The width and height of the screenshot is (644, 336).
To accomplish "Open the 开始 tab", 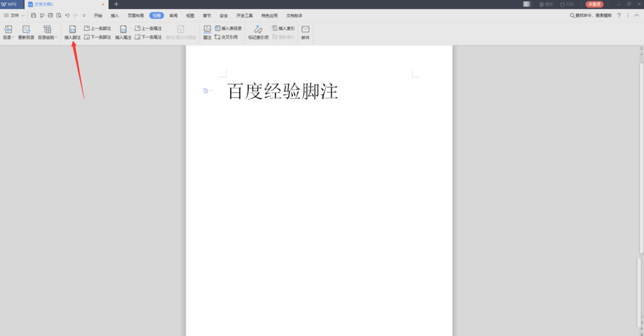I will click(x=98, y=15).
